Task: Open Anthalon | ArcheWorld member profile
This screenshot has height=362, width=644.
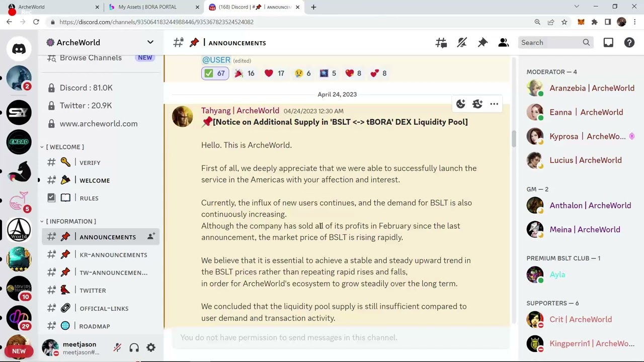Action: click(x=582, y=205)
